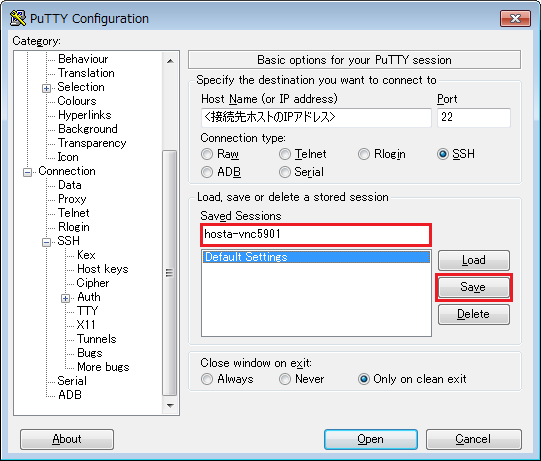Click the category list scrollbar thumb
The image size is (541, 461).
pyautogui.click(x=169, y=273)
